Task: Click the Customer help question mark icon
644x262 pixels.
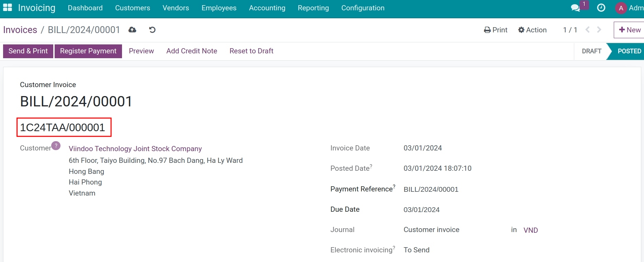Action: (x=56, y=146)
